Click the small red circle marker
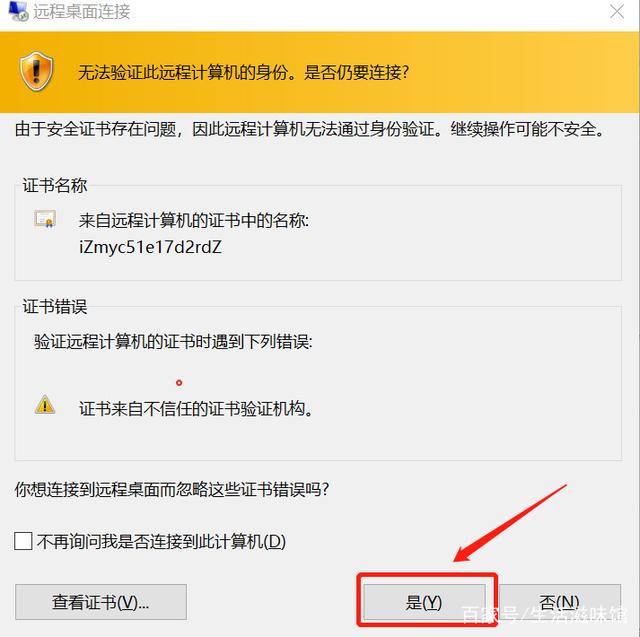The height and width of the screenshot is (637, 640). [179, 383]
